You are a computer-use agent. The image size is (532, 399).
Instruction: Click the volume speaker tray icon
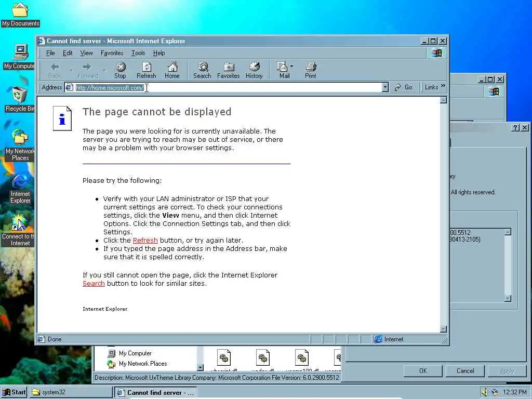click(x=484, y=392)
